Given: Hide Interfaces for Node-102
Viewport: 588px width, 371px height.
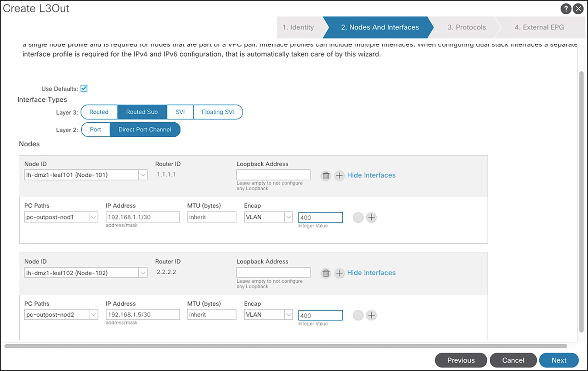Looking at the screenshot, I should pyautogui.click(x=371, y=273).
